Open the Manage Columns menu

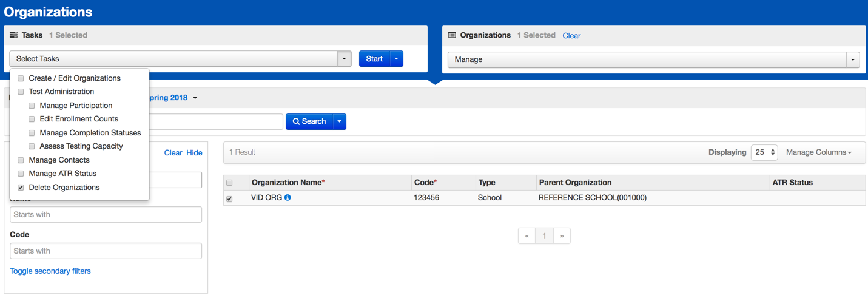(818, 152)
